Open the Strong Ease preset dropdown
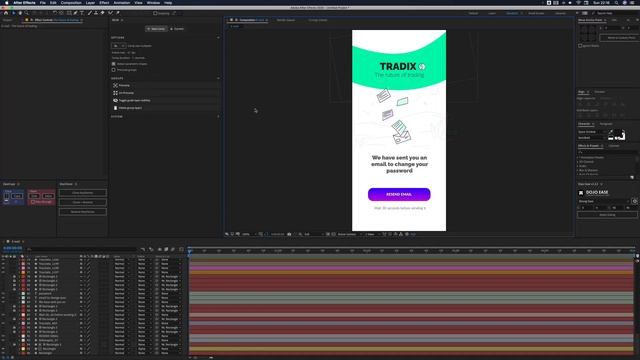This screenshot has height=360, width=640. [x=604, y=201]
